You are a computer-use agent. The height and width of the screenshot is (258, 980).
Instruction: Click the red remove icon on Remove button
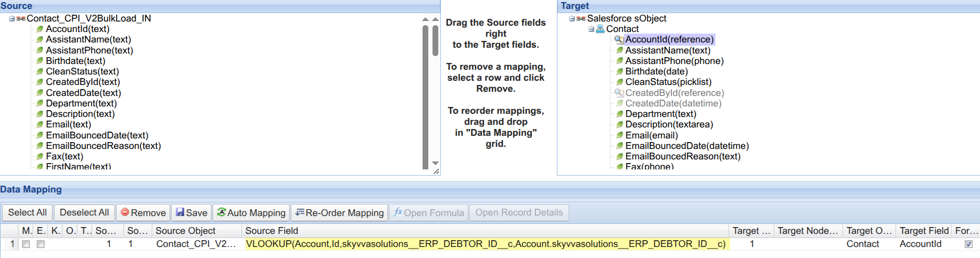(125, 212)
